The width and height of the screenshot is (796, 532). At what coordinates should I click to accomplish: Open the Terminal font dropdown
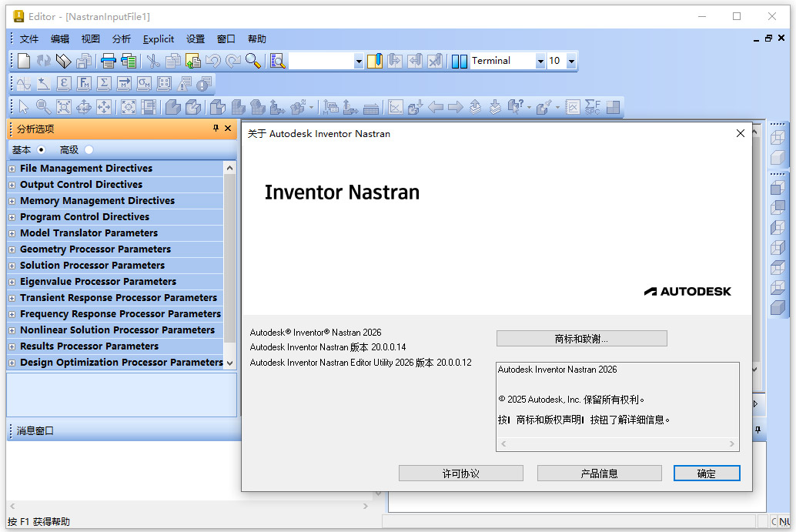pos(542,61)
